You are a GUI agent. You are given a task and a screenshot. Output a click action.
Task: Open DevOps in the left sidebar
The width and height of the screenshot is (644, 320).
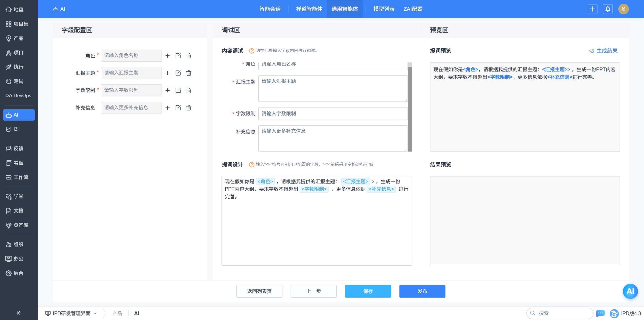coord(19,96)
